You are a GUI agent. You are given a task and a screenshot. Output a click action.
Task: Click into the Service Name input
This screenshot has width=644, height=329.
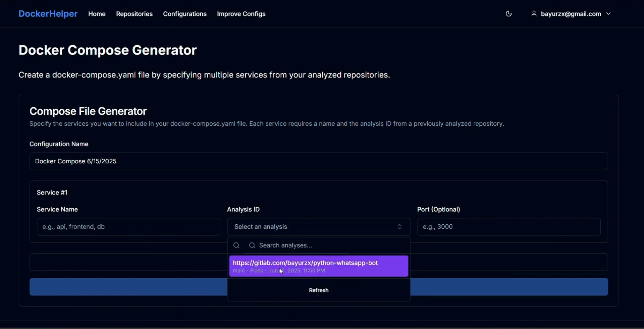coord(128,227)
